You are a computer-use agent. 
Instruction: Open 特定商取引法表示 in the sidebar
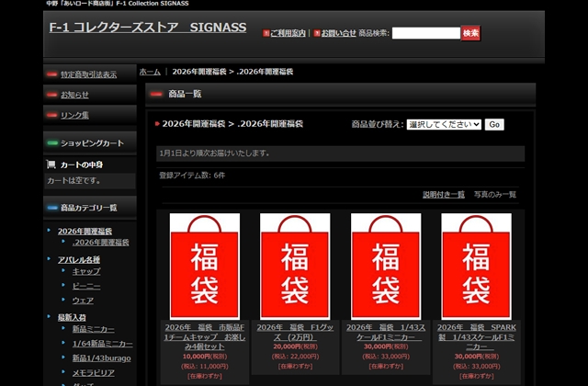pos(88,74)
